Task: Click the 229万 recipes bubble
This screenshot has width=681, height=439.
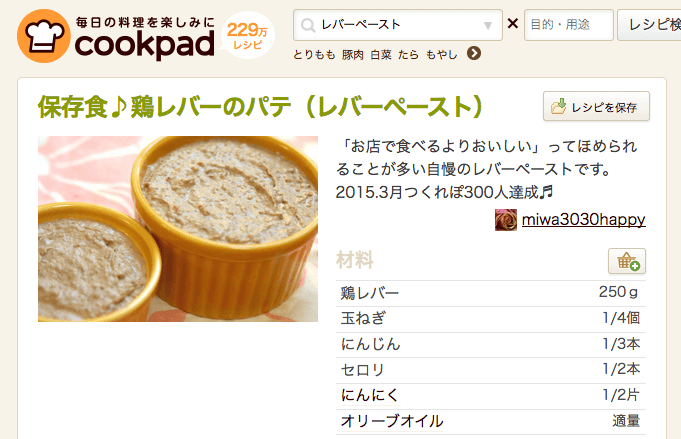Action: tap(247, 35)
